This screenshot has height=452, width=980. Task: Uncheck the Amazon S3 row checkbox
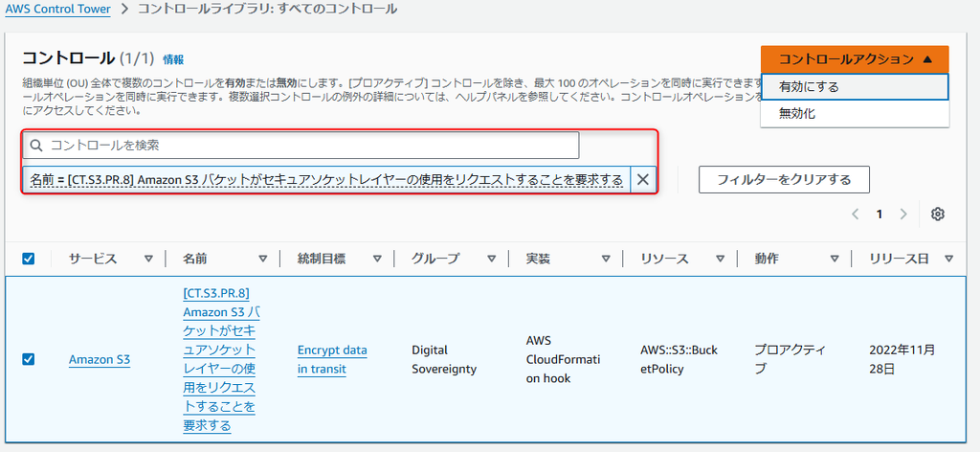[x=28, y=359]
